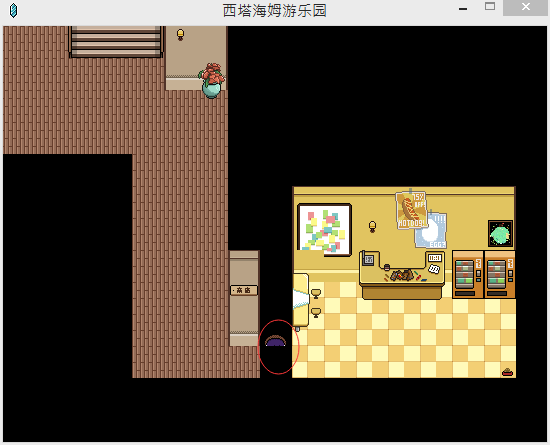Screen dimensions: 550x445
Task: Click the white paper note on the counter
Action: tap(434, 269)
